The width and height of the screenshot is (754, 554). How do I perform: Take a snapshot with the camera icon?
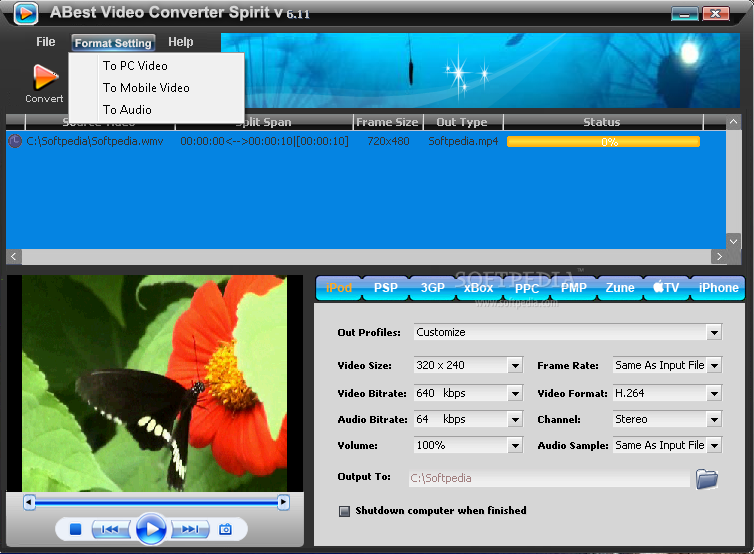point(225,529)
